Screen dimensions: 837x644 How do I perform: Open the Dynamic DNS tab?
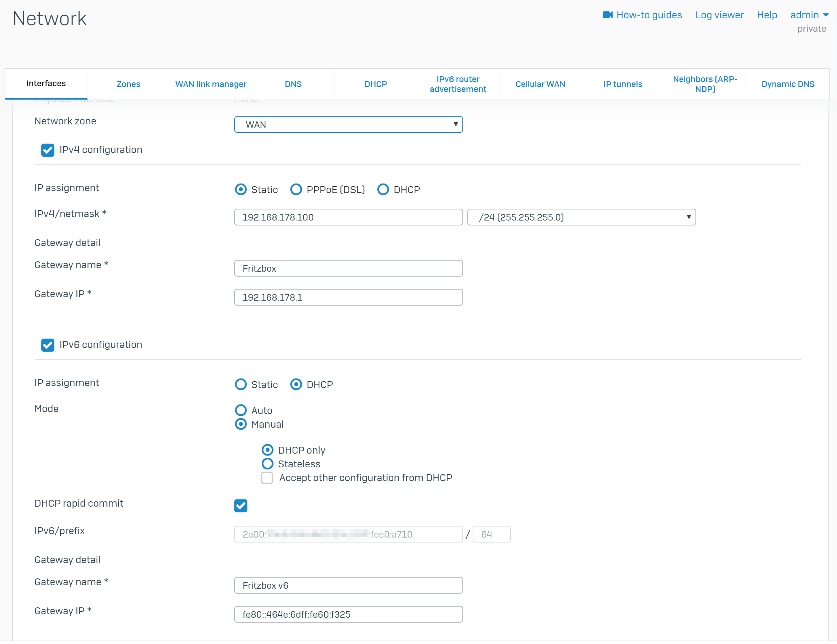point(787,84)
